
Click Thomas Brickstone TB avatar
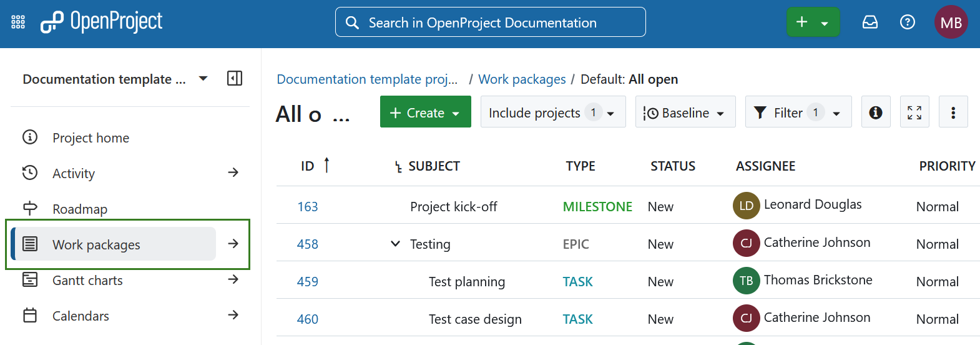[747, 281]
